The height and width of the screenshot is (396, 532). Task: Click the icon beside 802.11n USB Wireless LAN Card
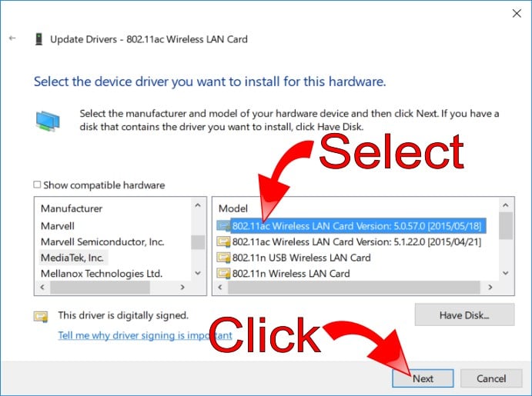[223, 258]
